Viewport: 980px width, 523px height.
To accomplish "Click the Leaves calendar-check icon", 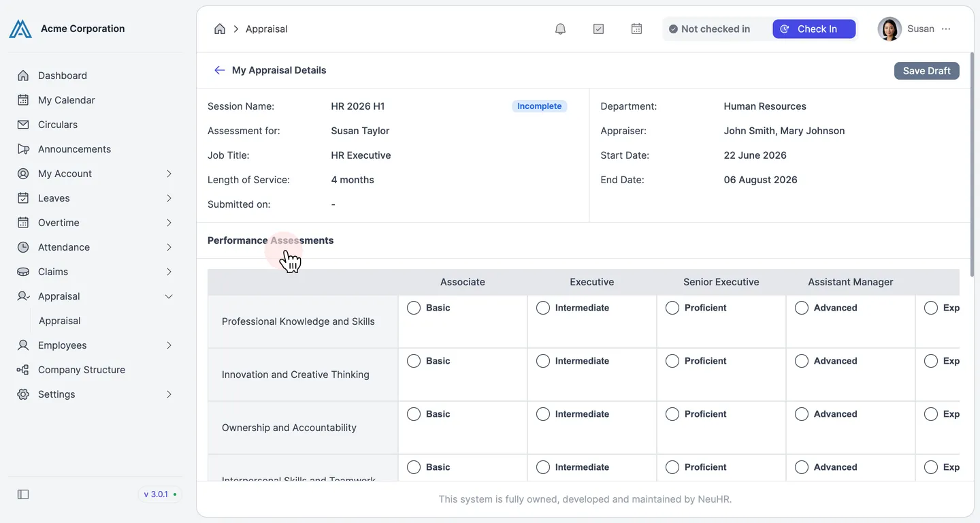I will pos(23,198).
